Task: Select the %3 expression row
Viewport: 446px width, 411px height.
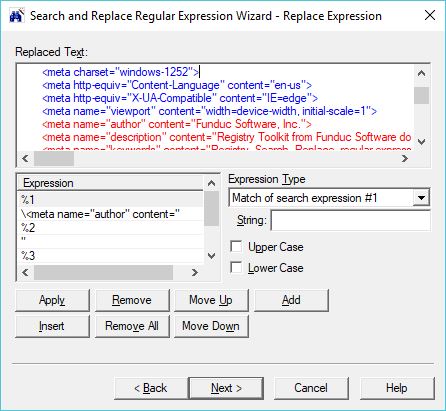Action: [x=111, y=256]
